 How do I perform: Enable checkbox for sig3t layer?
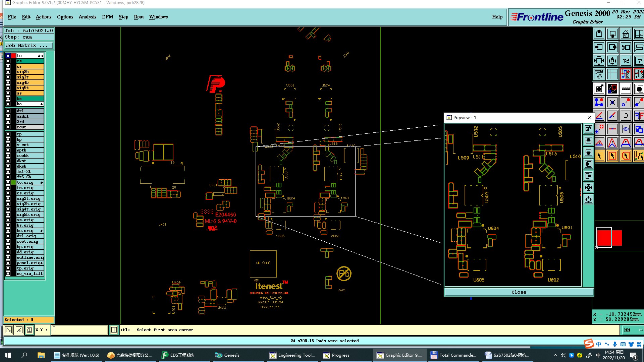(x=8, y=77)
